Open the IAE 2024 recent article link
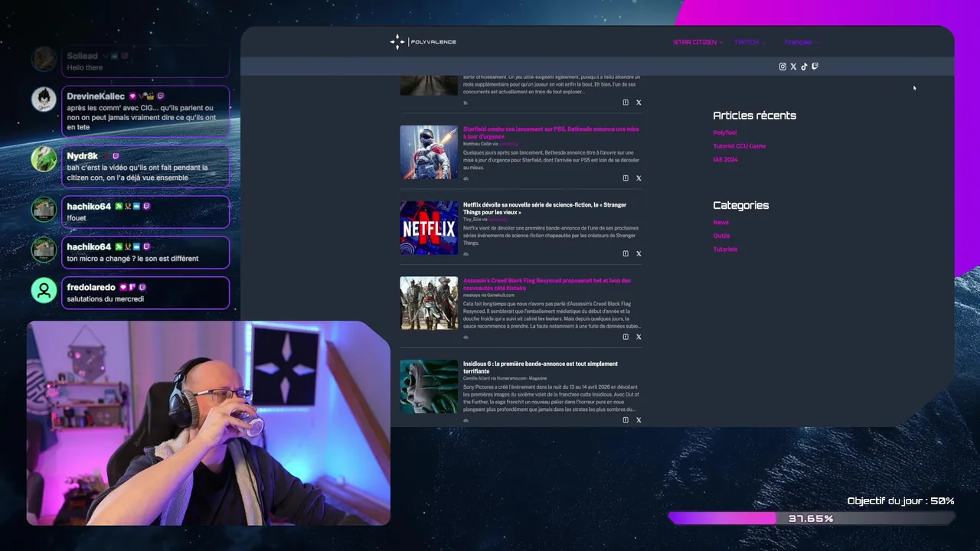This screenshot has height=551, width=980. (726, 160)
